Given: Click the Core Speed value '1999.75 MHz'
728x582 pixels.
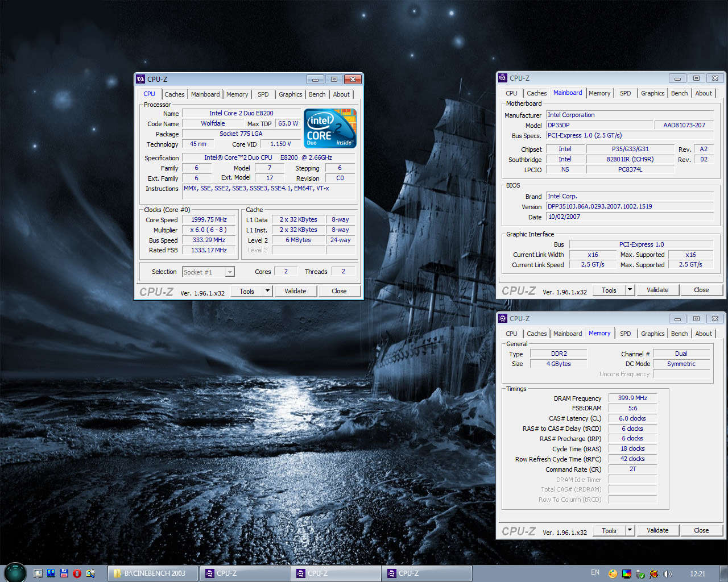Looking at the screenshot, I should coord(209,220).
